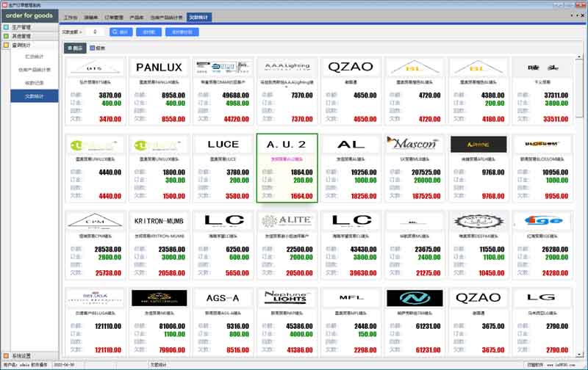Click the total amount 81006.00
This screenshot has width=588, height=370.
[172, 326]
